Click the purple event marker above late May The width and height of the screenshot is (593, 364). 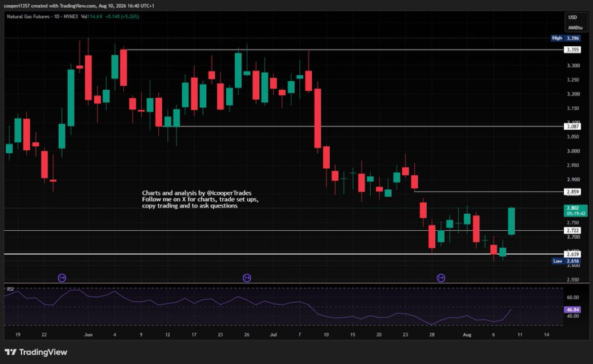pos(62,278)
